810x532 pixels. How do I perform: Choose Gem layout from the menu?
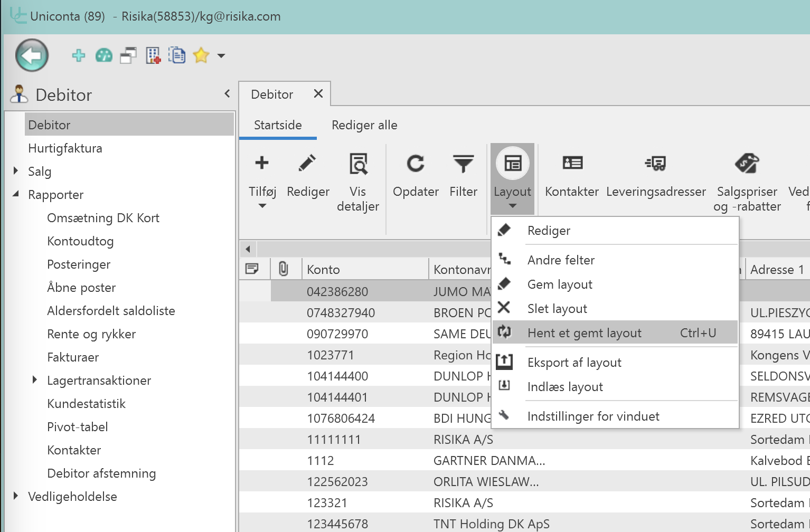coord(560,284)
